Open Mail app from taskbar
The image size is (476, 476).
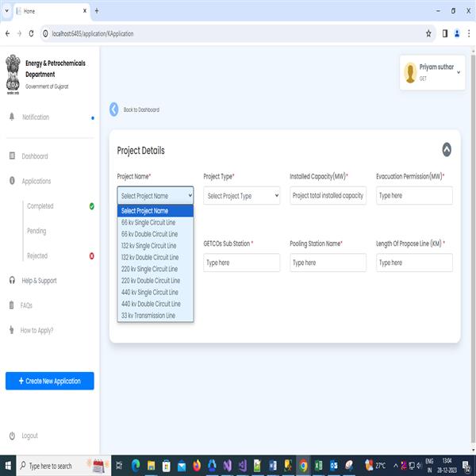182,466
